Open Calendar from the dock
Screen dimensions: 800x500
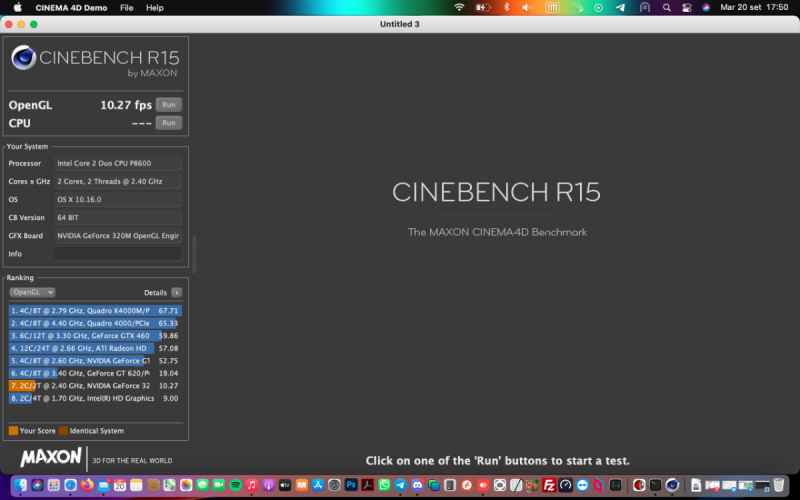click(120, 485)
